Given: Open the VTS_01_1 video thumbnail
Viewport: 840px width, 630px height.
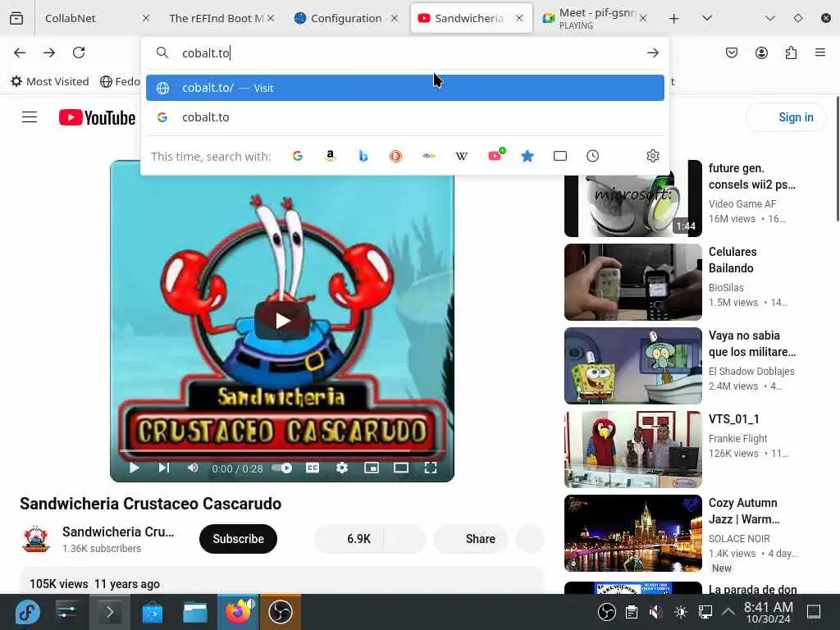Looking at the screenshot, I should point(633,450).
